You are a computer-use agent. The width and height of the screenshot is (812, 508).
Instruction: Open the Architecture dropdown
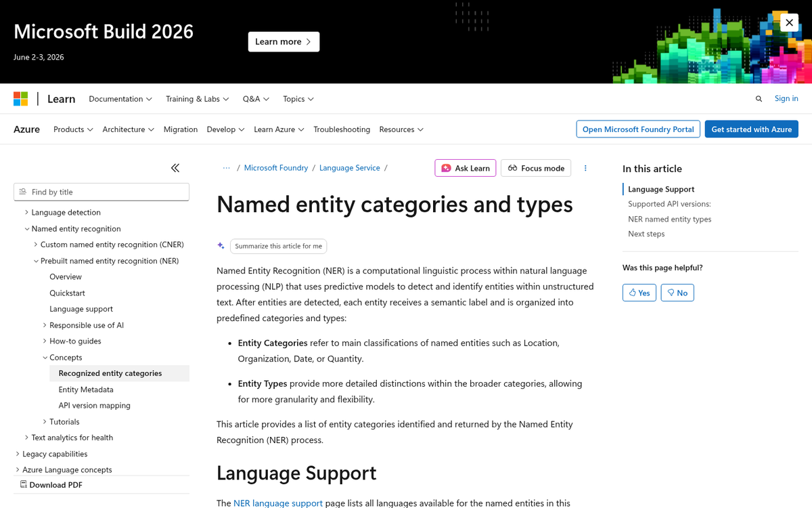pos(129,129)
